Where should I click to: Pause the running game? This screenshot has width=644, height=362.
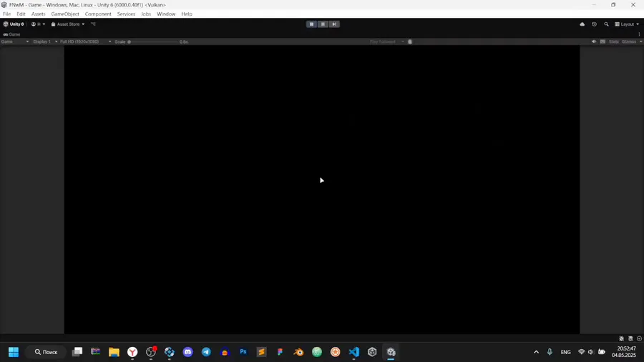point(323,24)
